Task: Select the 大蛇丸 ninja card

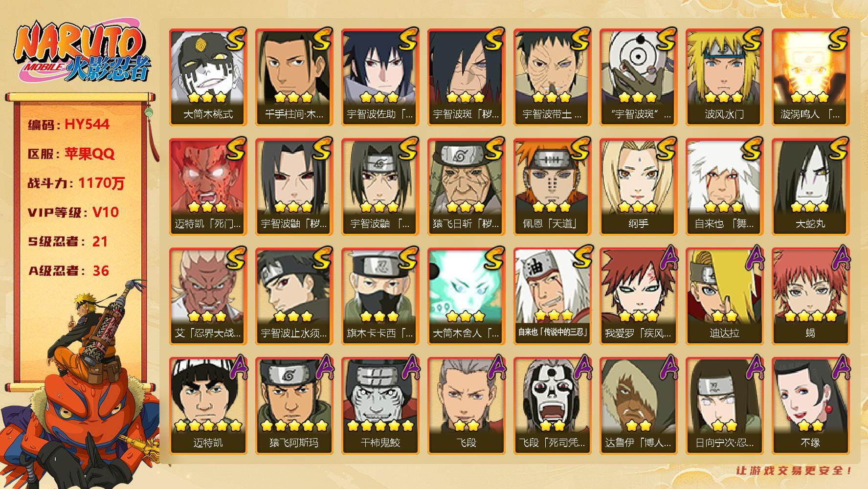Action: (x=810, y=186)
